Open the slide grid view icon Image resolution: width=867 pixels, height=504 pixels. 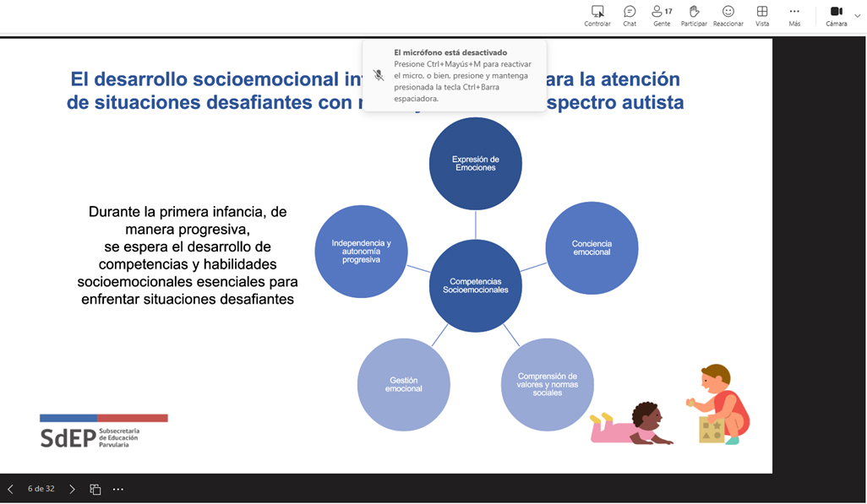pos(95,489)
